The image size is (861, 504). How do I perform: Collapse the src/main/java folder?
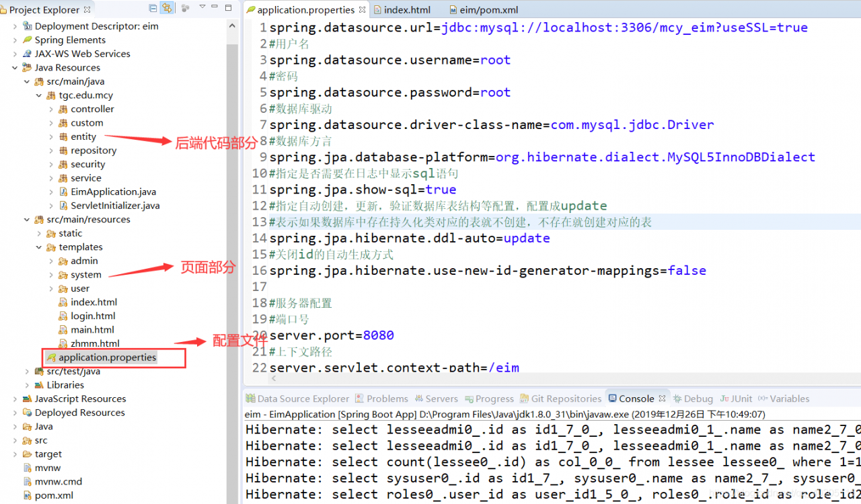coord(27,81)
